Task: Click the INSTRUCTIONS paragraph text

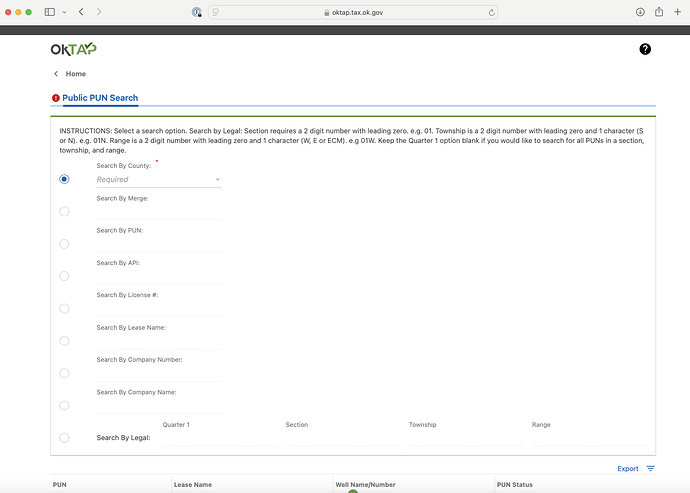Action: coord(352,140)
